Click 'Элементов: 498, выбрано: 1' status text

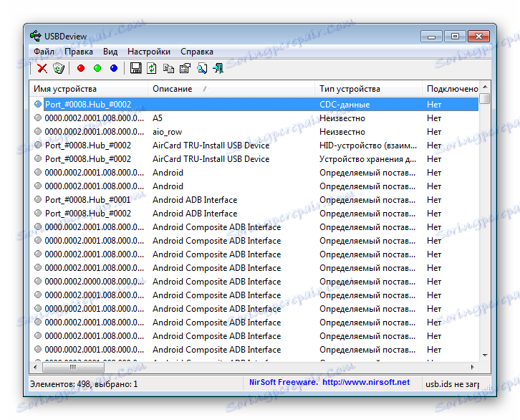click(84, 384)
